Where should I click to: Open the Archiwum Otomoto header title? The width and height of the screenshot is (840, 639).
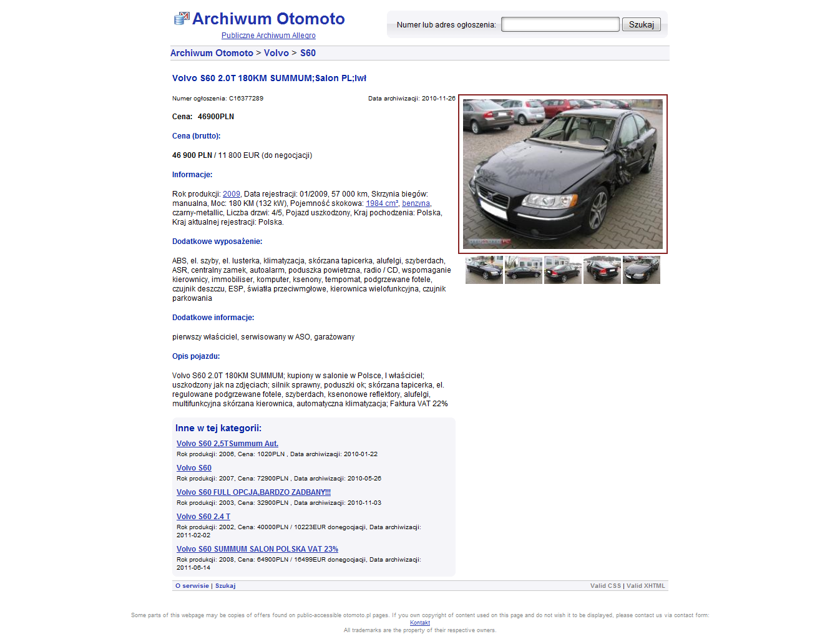pyautogui.click(x=268, y=19)
